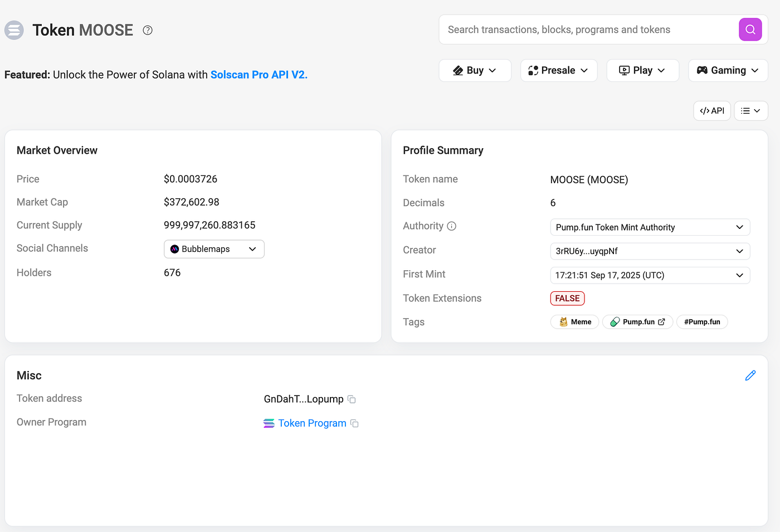Click the current supply 999,997,260.883165
The height and width of the screenshot is (532, 780).
209,225
